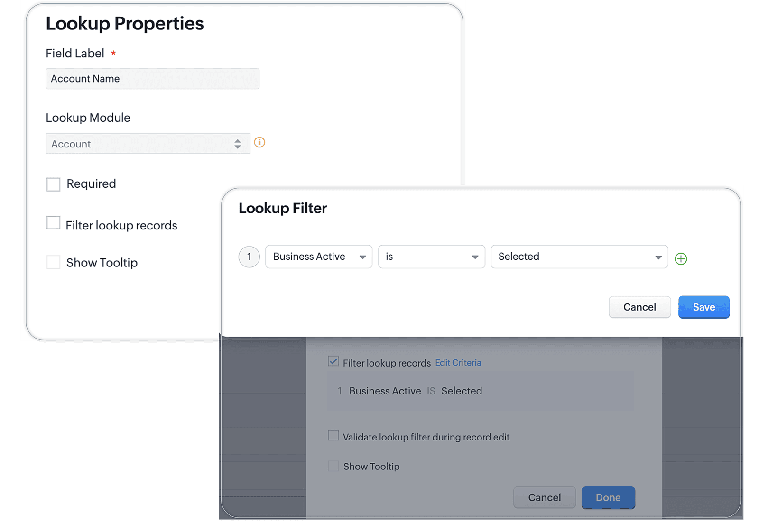Click the criteria row number 1 badge
Image resolution: width=759 pixels, height=532 pixels.
(249, 257)
